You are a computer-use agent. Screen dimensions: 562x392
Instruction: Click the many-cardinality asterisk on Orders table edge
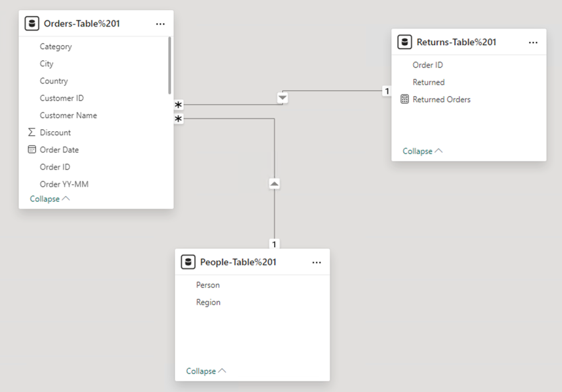coord(177,103)
